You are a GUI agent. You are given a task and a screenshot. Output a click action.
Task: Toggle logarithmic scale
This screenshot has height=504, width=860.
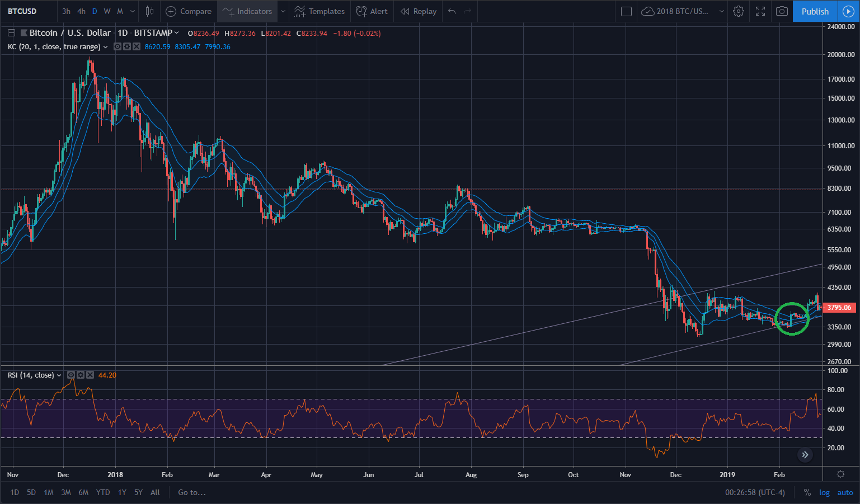pos(824,492)
